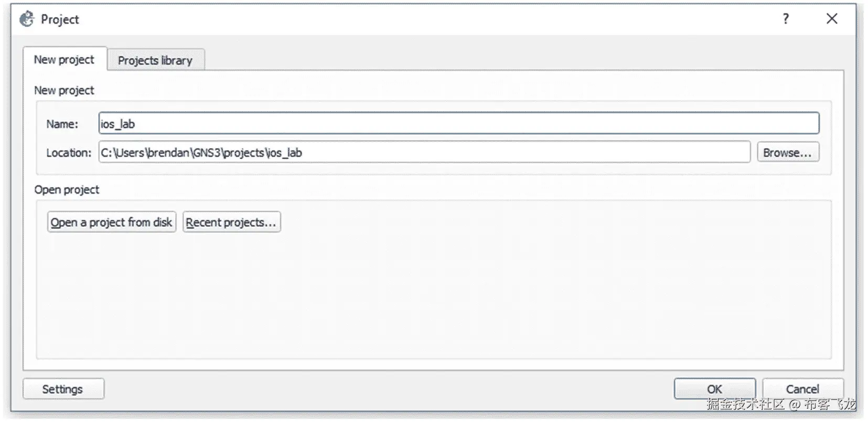Click the Location path text field
Image resolution: width=868 pixels, height=423 pixels.
point(424,153)
